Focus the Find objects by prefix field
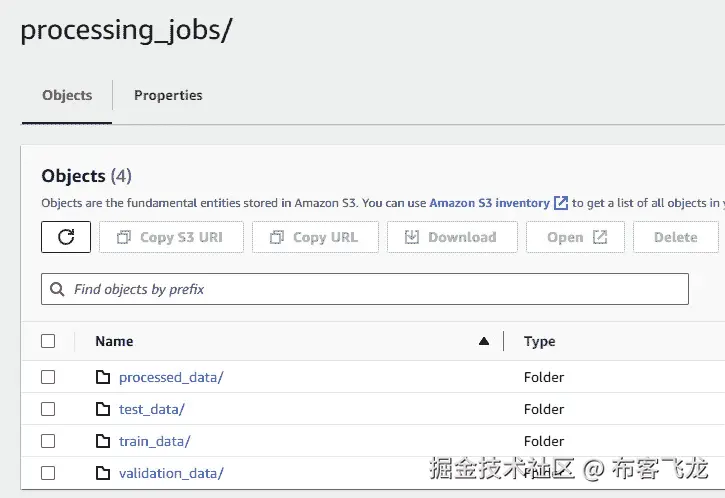 (365, 289)
